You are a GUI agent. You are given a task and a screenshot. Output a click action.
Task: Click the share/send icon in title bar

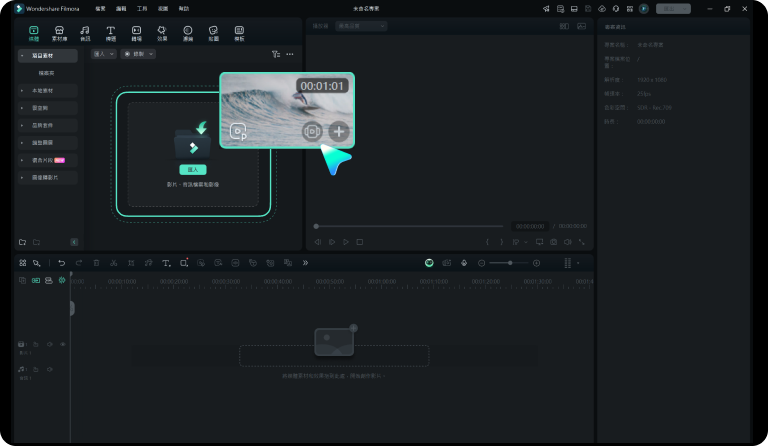coord(546,9)
